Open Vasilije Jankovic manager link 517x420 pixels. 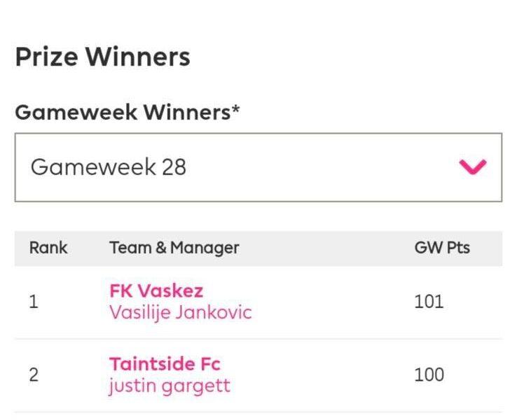pos(181,312)
